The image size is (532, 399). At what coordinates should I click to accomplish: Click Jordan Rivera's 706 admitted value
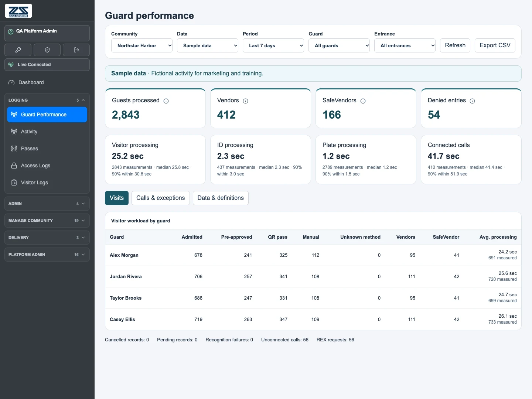198,277
